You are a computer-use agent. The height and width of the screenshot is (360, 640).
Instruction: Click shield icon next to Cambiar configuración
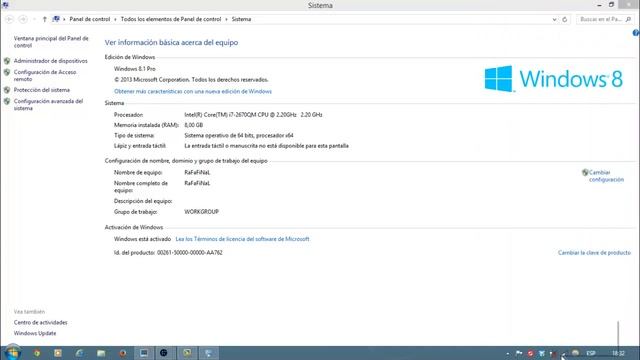(x=585, y=173)
